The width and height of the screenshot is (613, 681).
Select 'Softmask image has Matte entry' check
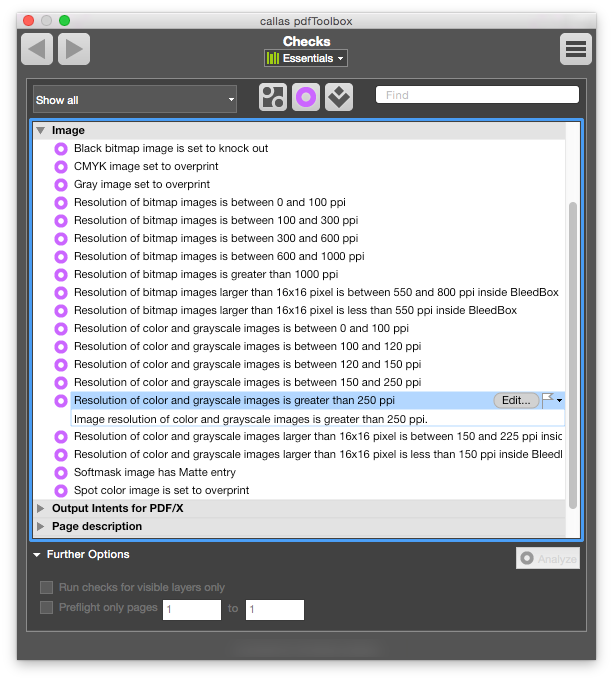pos(155,472)
